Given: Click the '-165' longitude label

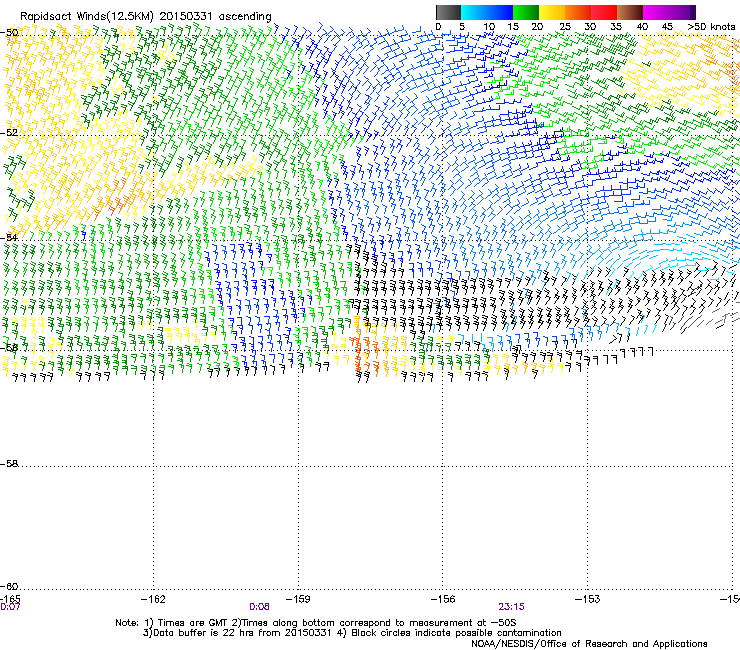Looking at the screenshot, I should (x=10, y=599).
